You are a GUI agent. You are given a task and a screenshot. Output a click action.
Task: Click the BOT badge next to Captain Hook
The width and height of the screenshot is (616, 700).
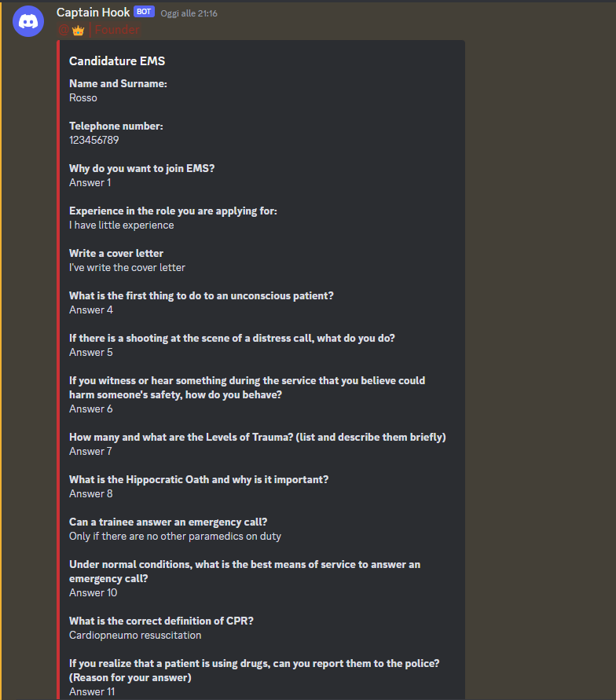pyautogui.click(x=144, y=12)
